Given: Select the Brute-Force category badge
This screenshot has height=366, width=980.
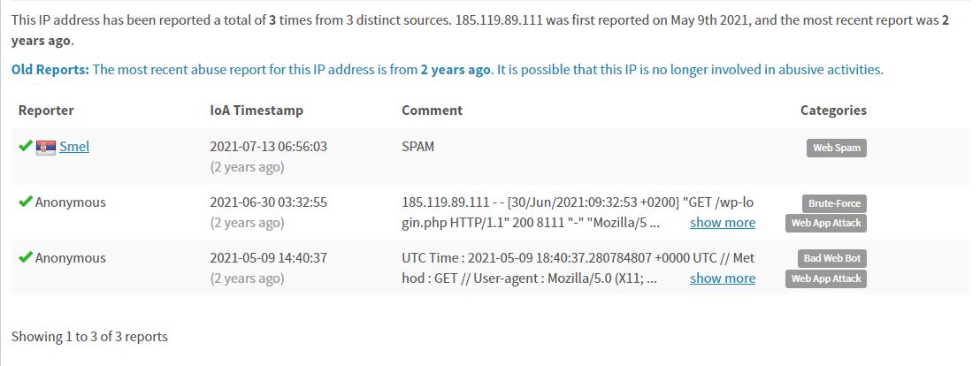Looking at the screenshot, I should pos(834,203).
